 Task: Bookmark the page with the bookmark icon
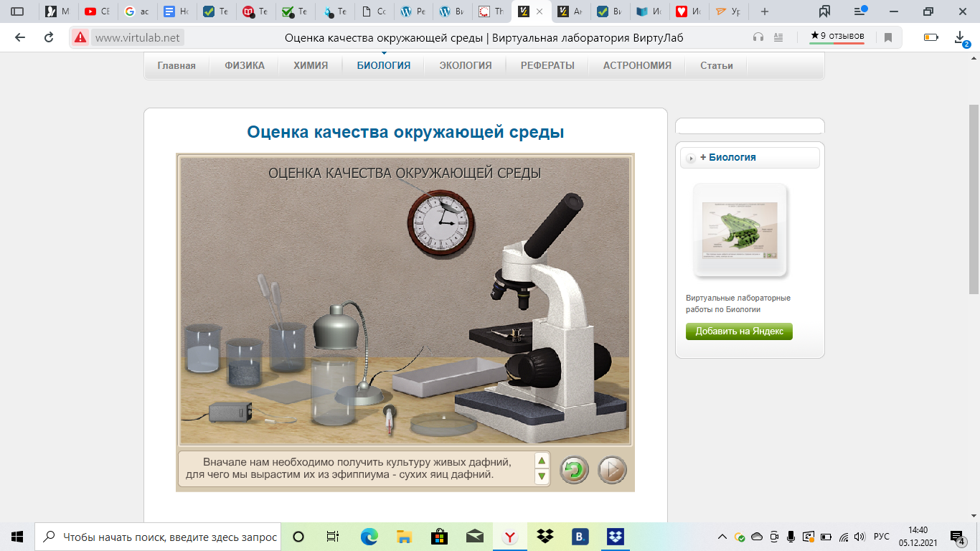coord(888,37)
